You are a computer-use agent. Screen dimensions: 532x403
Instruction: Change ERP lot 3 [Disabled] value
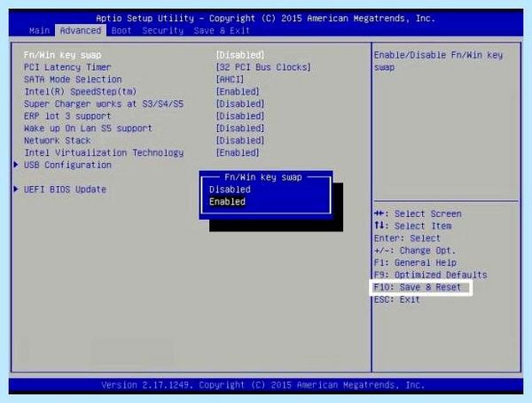click(x=240, y=116)
